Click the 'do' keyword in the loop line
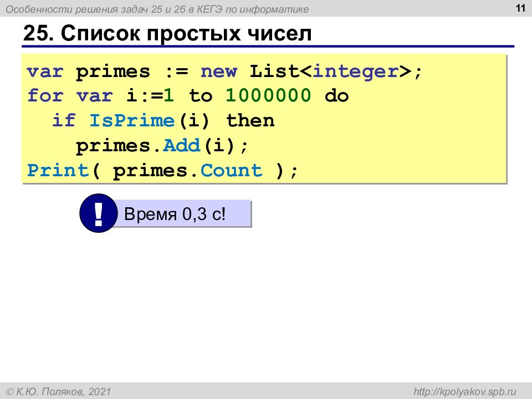Screen dimensions: 532x399 (336, 96)
